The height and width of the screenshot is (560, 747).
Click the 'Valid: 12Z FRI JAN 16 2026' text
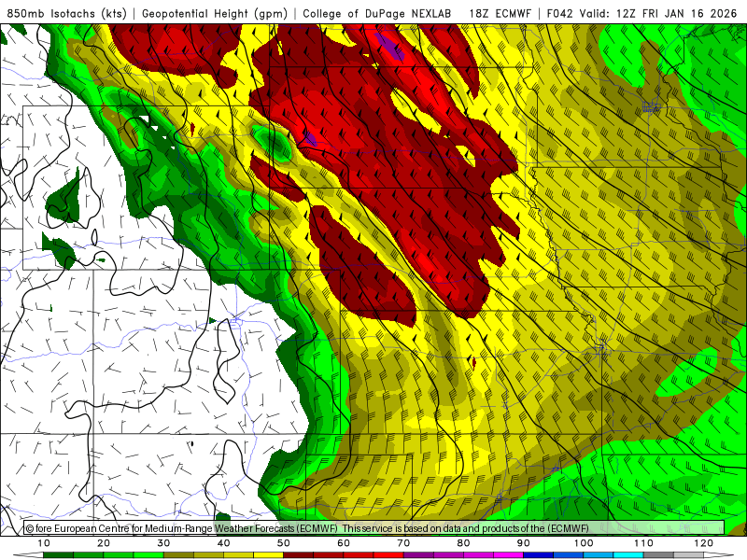coord(658,14)
